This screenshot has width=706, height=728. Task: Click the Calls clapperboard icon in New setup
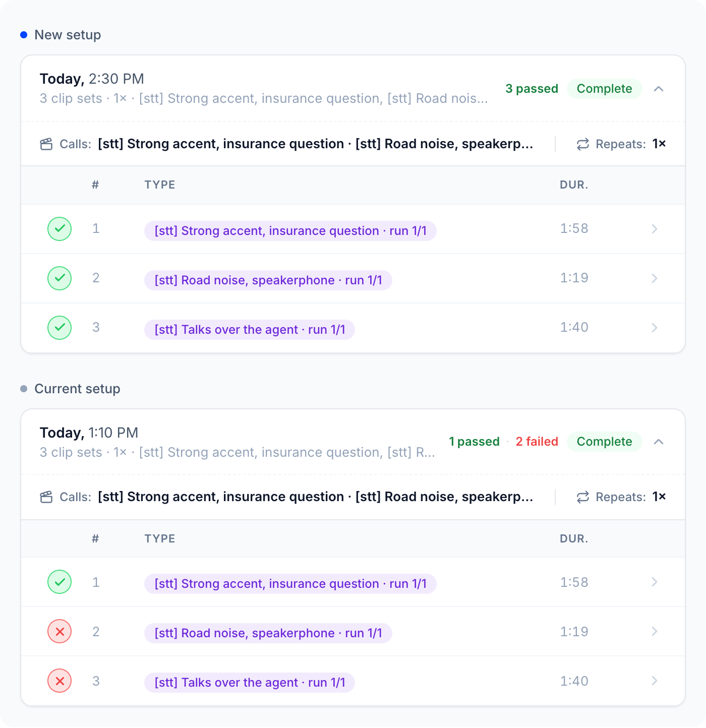pyautogui.click(x=46, y=144)
